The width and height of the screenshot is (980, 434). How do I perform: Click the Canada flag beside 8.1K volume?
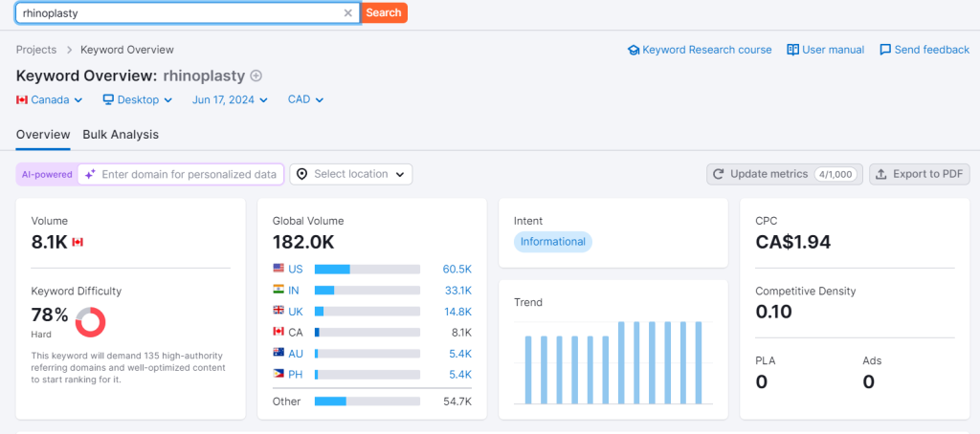[x=78, y=242]
